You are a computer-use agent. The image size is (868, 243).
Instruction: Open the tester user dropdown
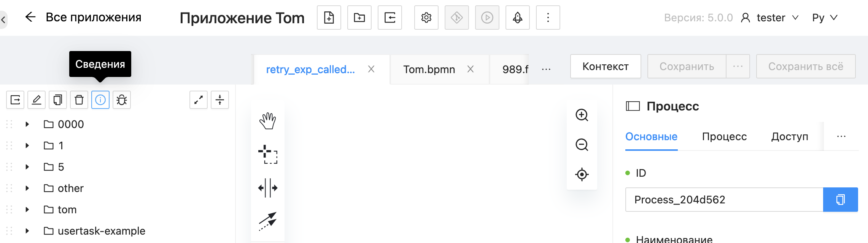770,18
